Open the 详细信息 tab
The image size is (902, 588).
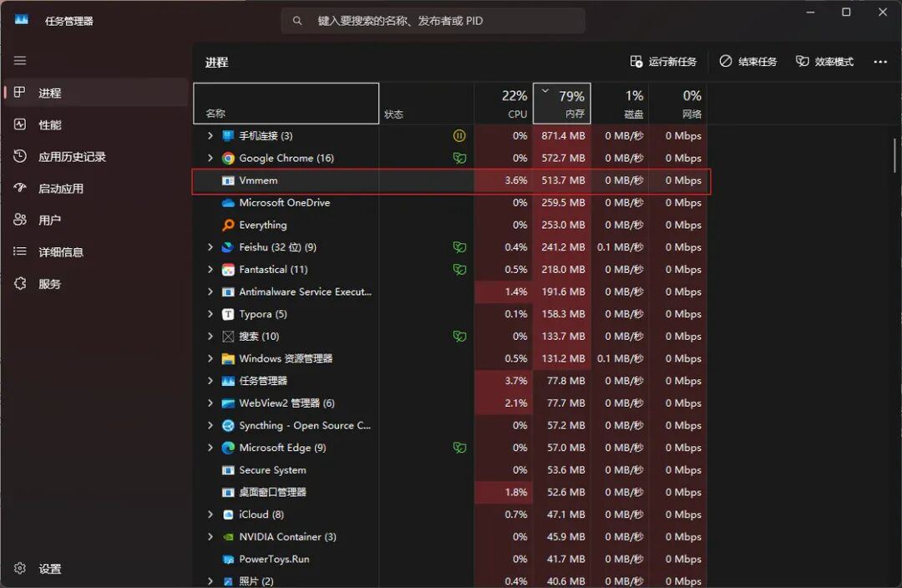point(95,252)
